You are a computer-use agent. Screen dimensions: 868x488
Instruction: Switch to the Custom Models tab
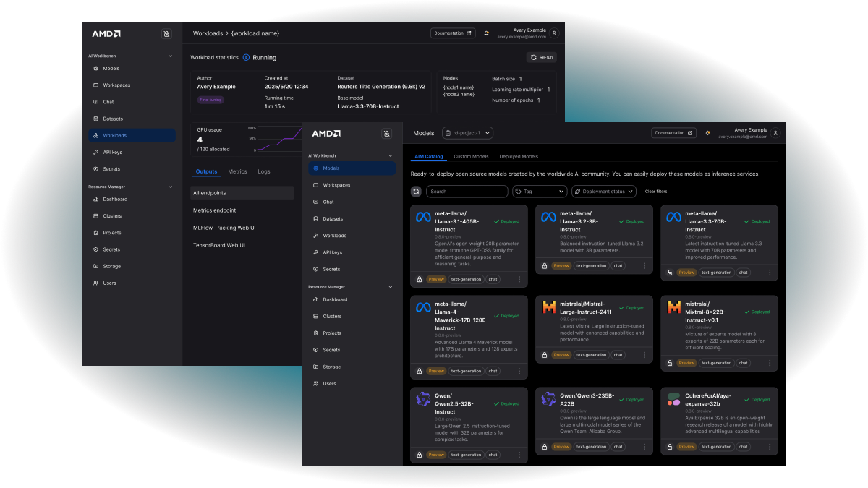(471, 157)
